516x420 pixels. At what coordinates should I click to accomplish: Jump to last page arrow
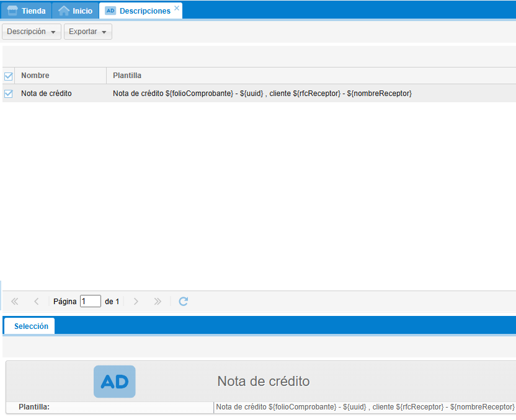158,302
